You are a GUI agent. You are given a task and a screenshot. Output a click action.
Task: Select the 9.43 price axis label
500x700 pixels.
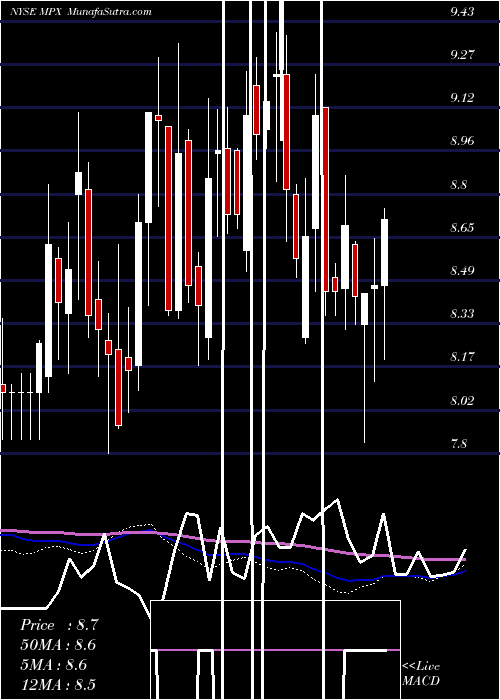pos(462,12)
